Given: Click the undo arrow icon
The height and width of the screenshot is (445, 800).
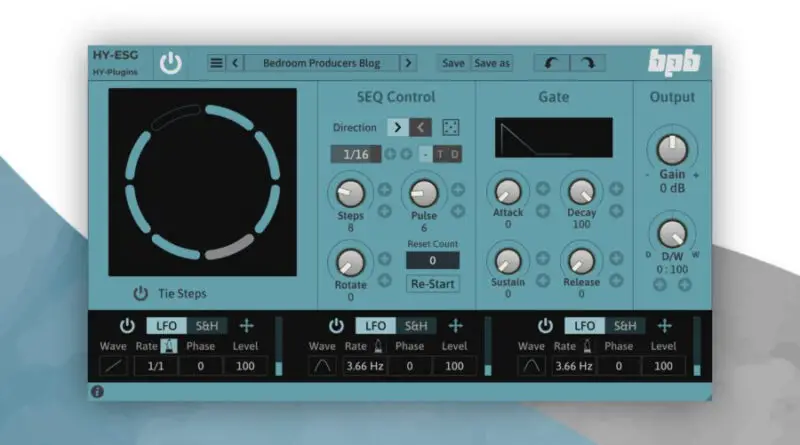Looking at the screenshot, I should [551, 63].
